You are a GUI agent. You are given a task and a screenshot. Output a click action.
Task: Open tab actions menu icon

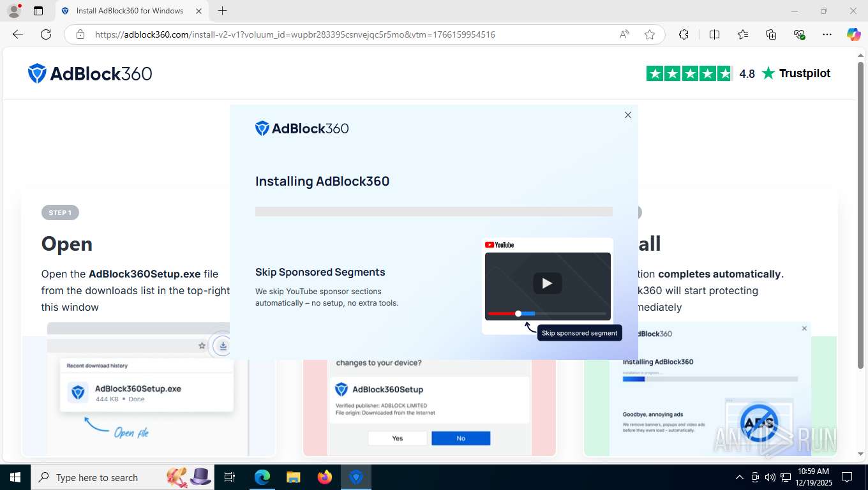[38, 11]
